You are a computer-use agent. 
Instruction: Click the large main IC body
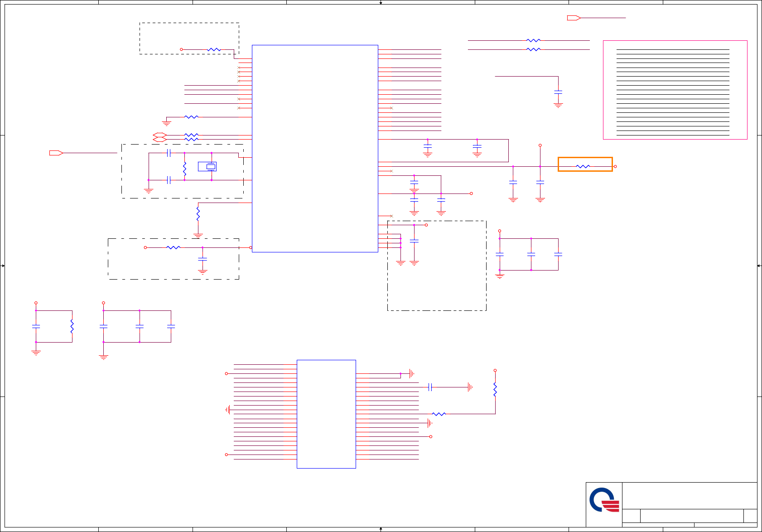click(x=315, y=149)
